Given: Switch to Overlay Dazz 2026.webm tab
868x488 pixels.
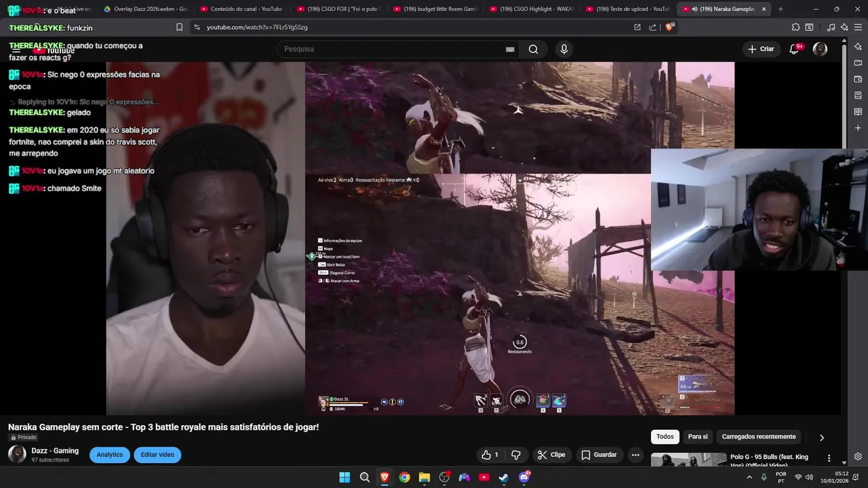Looking at the screenshot, I should (145, 9).
